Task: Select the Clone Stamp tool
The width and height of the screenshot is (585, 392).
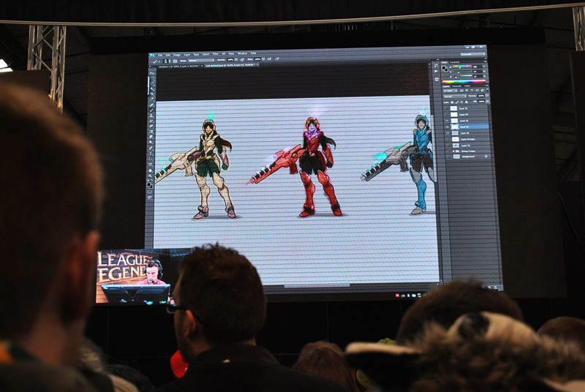Action: tap(151, 116)
